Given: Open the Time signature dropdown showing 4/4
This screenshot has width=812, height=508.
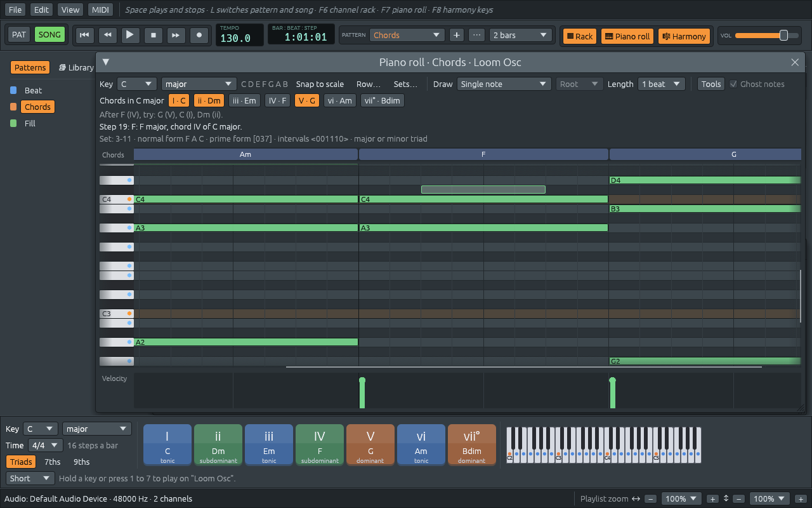Looking at the screenshot, I should pos(47,445).
